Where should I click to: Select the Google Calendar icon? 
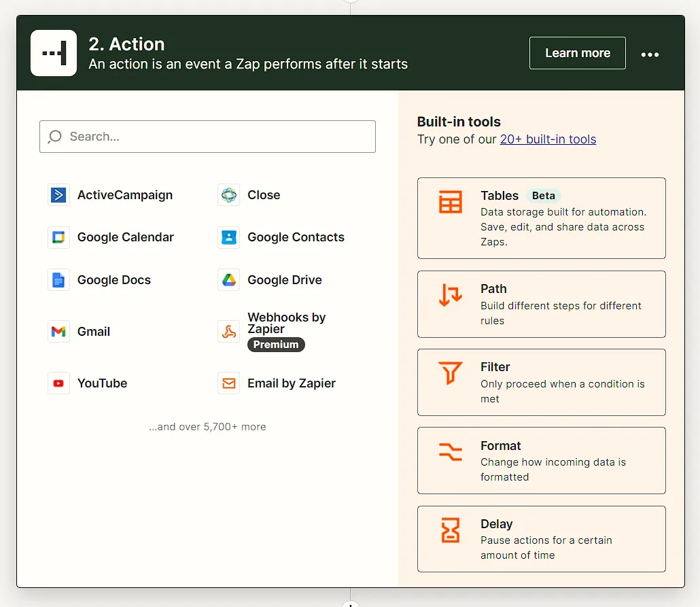(x=58, y=237)
